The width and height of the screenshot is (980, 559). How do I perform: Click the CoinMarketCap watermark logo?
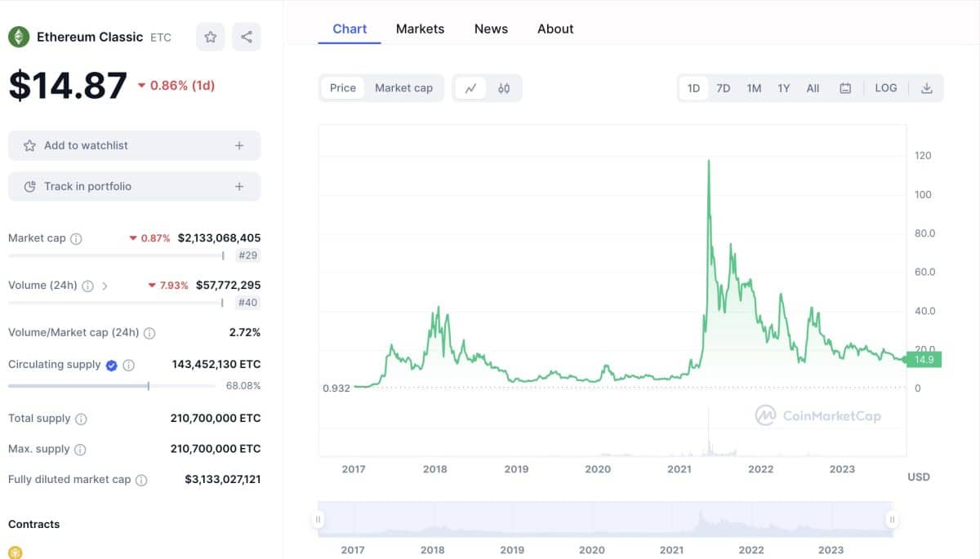817,415
